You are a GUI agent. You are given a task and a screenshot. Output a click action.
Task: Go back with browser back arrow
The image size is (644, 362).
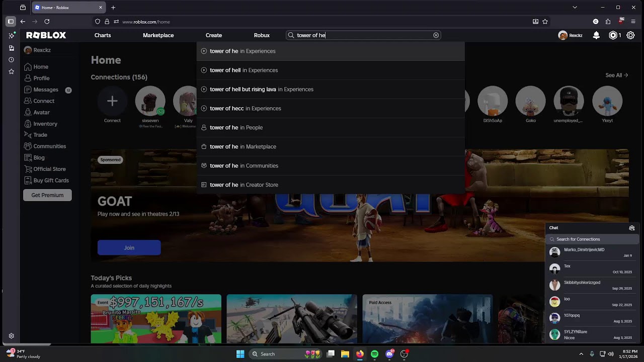click(x=23, y=22)
